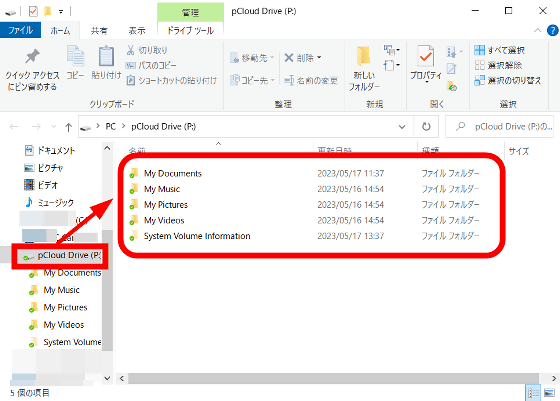Select Videos (ビデオ) in navigation pane
Image resolution: width=560 pixels, height=401 pixels.
40,185
